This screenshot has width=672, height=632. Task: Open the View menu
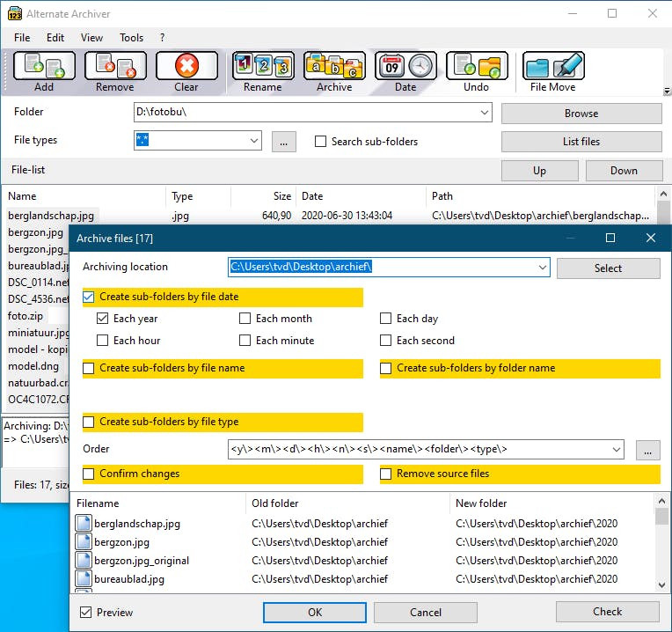pos(91,38)
